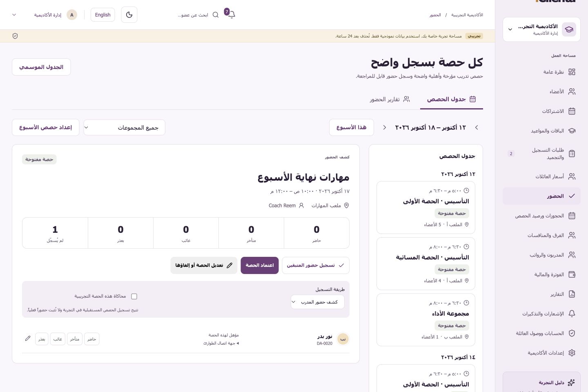Click الجدول الموسمي button
The width and height of the screenshot is (588, 392).
41,67
